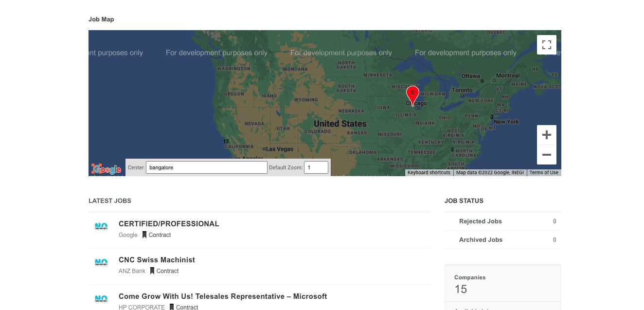Screen dimensions: 644x310
Task: Open the CNC Swiss Machinist job
Action: click(157, 260)
